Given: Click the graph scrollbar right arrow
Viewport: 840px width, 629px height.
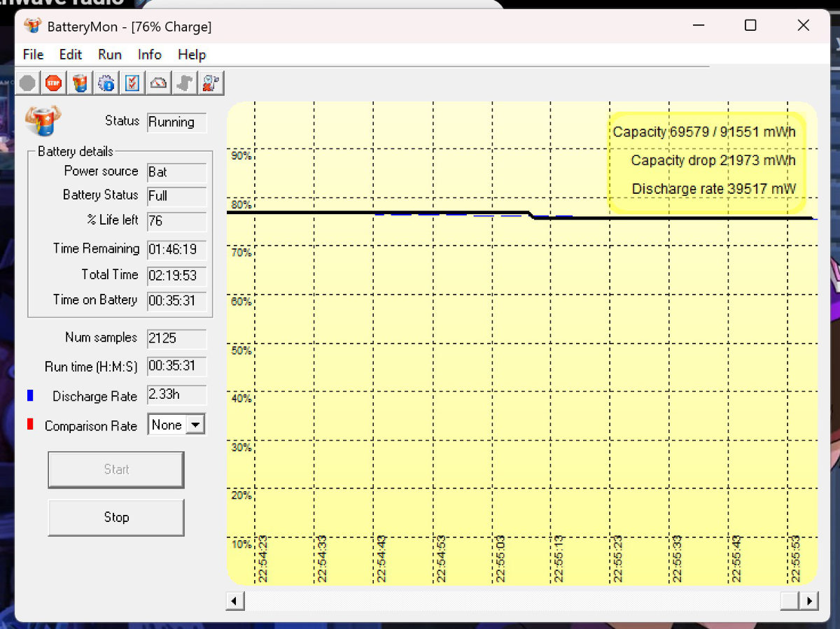Looking at the screenshot, I should [809, 601].
